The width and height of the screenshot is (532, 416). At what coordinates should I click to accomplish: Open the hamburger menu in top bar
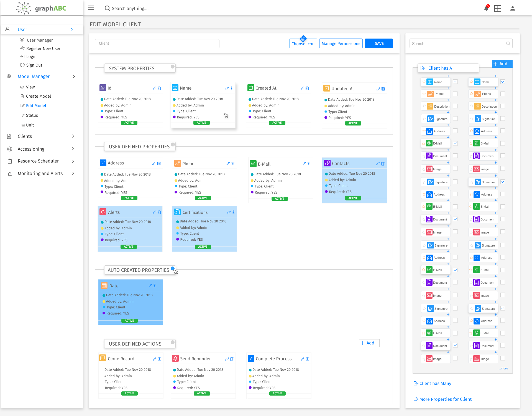pos(91,8)
